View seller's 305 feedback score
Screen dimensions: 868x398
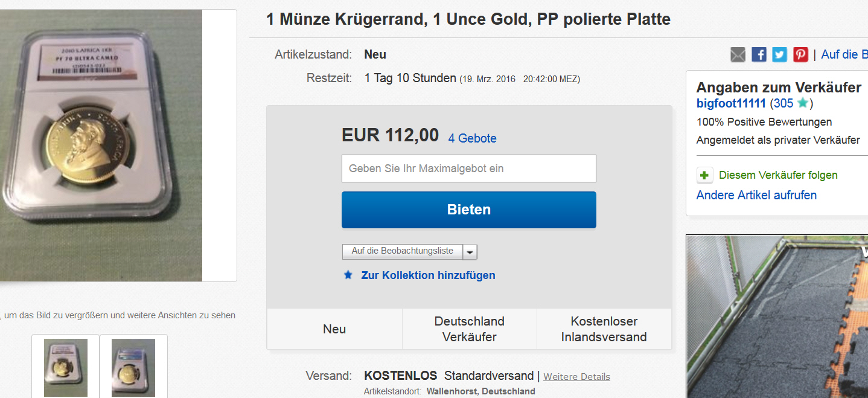[x=783, y=103]
